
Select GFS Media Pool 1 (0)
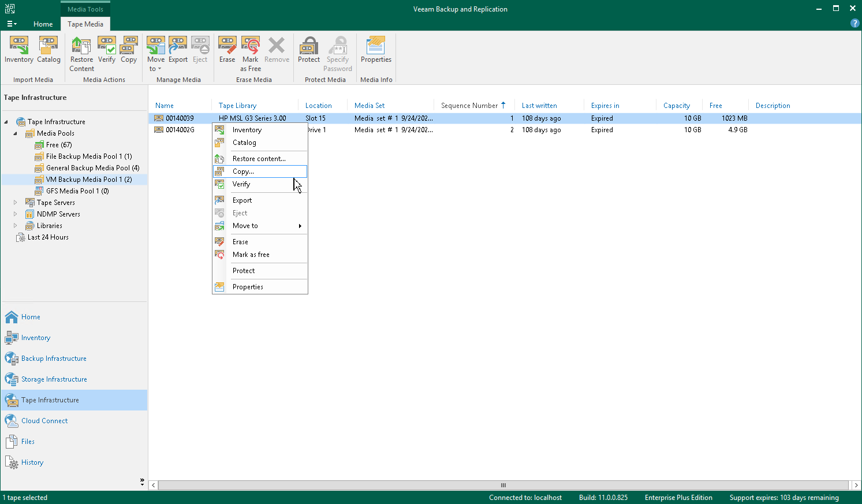[x=77, y=191]
